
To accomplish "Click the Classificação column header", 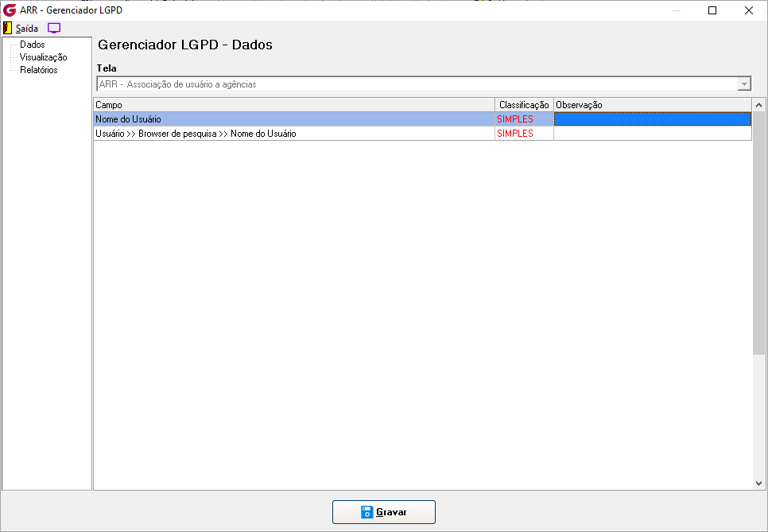I will 524,105.
